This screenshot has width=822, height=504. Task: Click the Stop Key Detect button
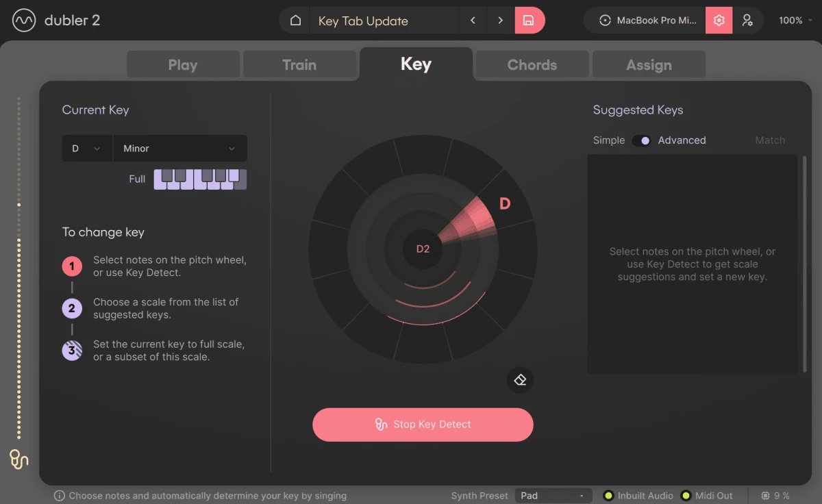coord(423,425)
